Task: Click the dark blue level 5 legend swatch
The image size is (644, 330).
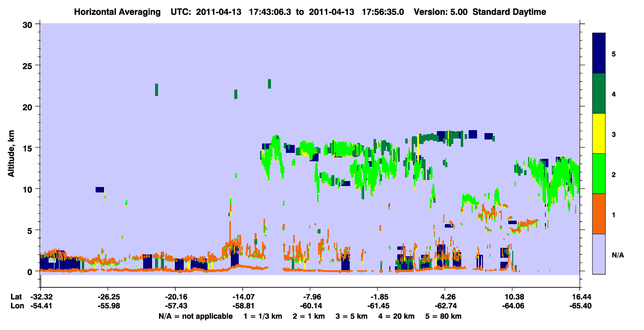Action: [x=599, y=53]
